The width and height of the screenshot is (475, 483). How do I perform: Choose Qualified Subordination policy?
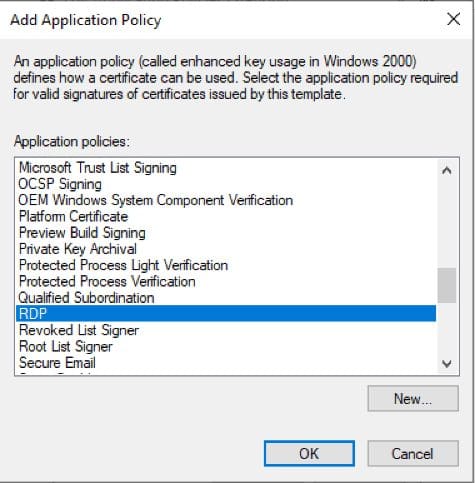coord(226,298)
